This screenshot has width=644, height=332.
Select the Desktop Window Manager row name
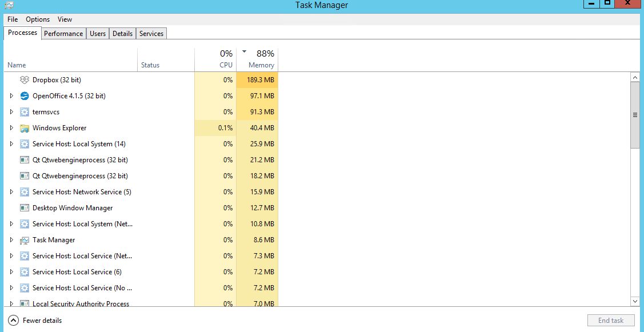pos(73,208)
